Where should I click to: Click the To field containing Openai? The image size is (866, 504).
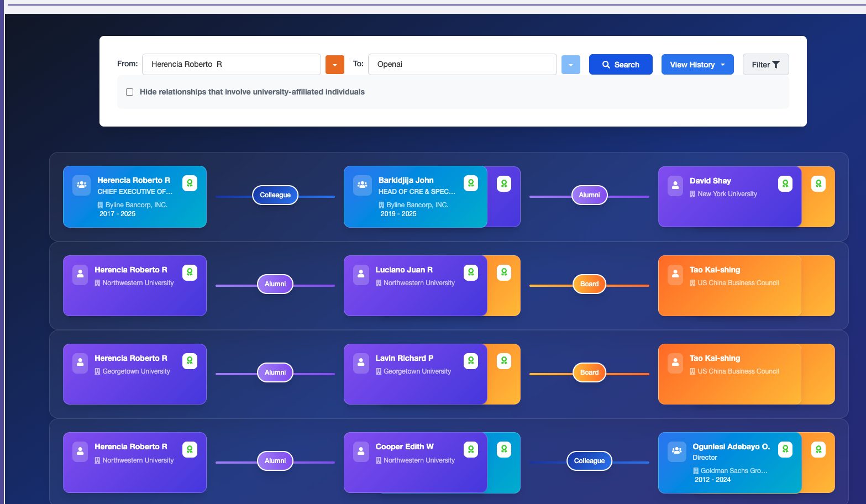click(x=463, y=64)
